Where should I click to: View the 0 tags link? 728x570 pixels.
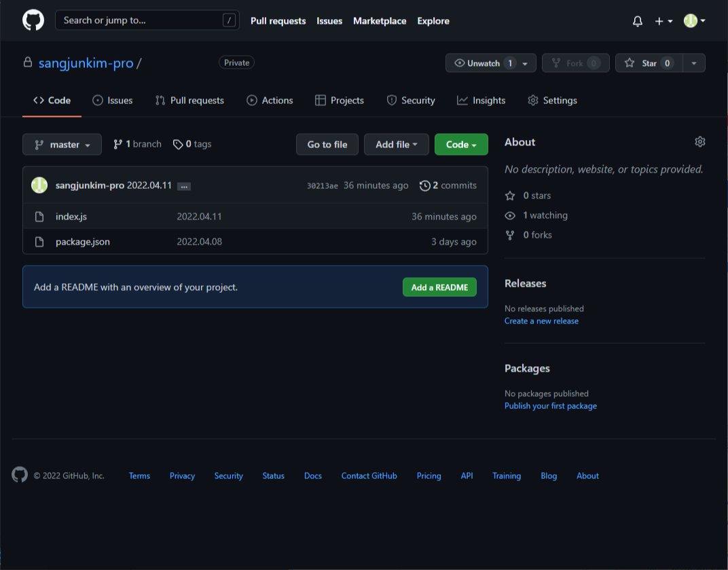pos(192,144)
